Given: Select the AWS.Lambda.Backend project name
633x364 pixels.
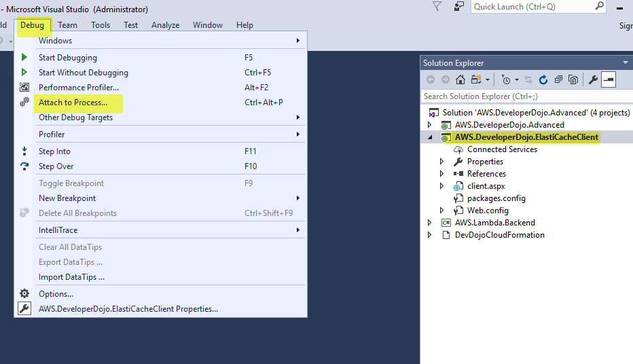Looking at the screenshot, I should pos(495,222).
